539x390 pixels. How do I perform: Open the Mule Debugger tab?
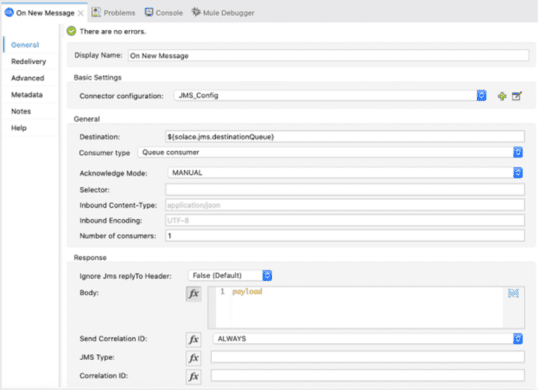tap(223, 13)
